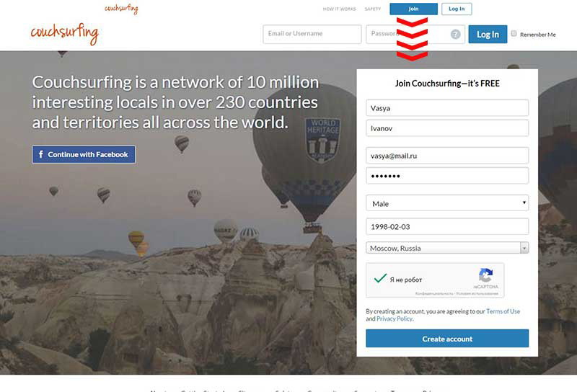Click the Couchsurfing logo in header

click(x=65, y=34)
